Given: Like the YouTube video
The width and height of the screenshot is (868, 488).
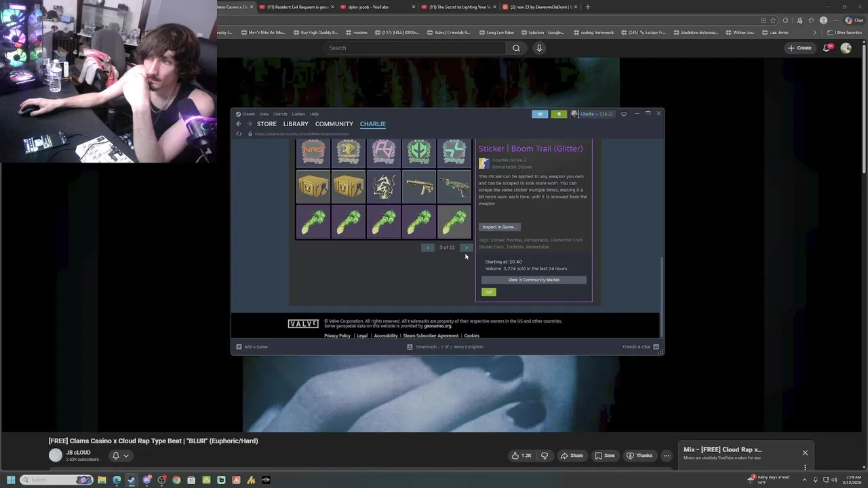Looking at the screenshot, I should (x=521, y=455).
